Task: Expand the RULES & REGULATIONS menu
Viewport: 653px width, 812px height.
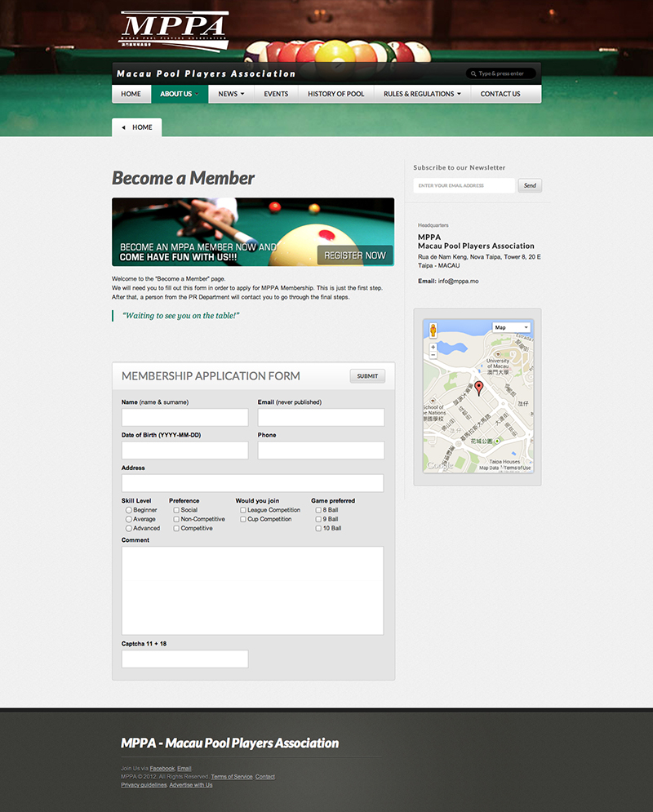Action: point(422,94)
